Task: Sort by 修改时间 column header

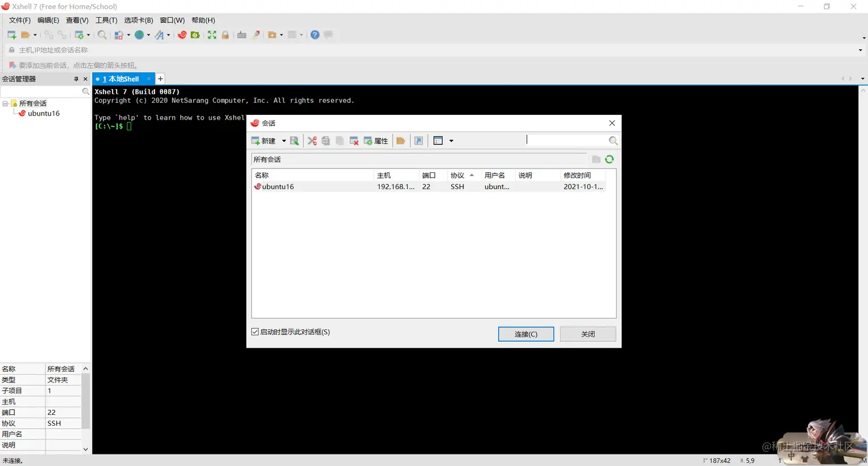Action: click(x=583, y=175)
